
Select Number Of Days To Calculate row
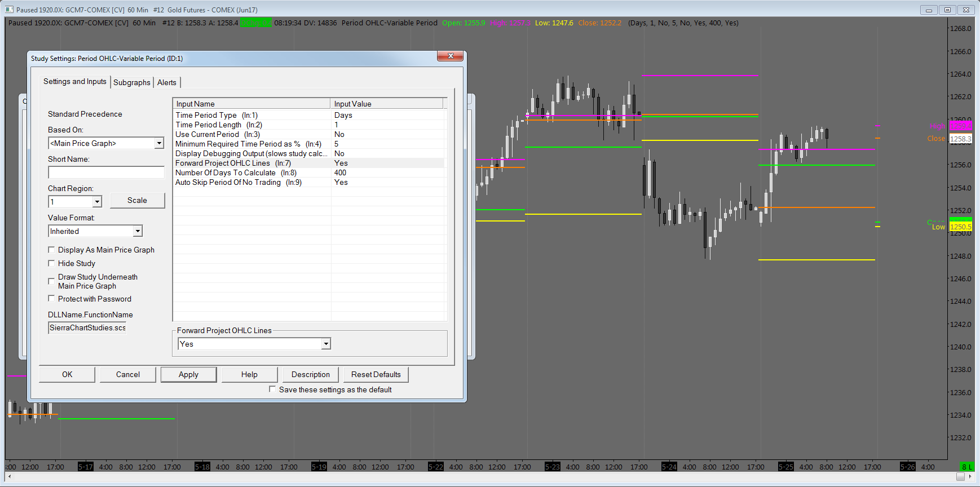pos(309,172)
